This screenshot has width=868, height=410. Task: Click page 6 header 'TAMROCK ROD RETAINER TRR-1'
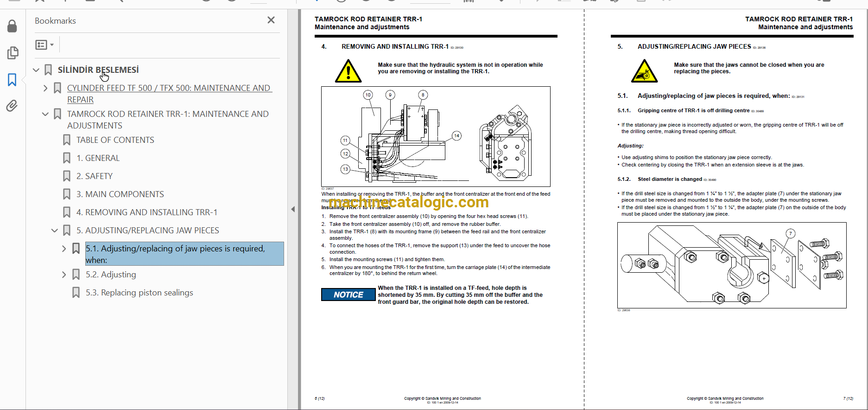click(x=368, y=19)
